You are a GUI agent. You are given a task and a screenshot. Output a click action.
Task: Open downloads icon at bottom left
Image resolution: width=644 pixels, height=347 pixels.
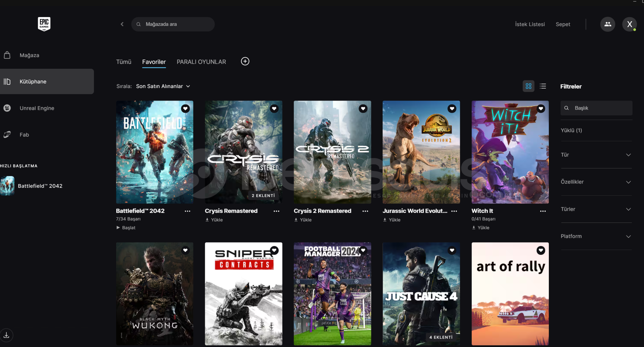pyautogui.click(x=6, y=335)
